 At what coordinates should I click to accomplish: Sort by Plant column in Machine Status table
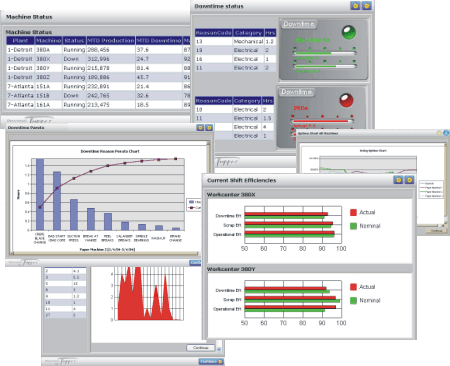click(x=20, y=40)
